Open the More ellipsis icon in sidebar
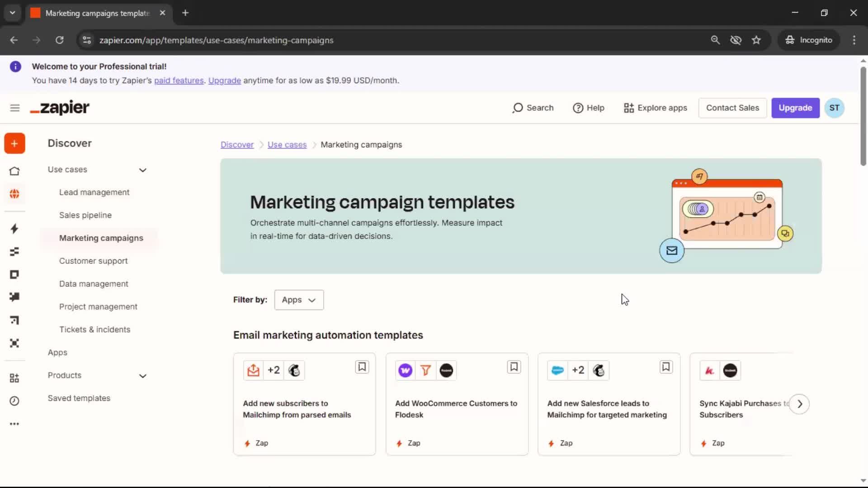 (x=14, y=424)
